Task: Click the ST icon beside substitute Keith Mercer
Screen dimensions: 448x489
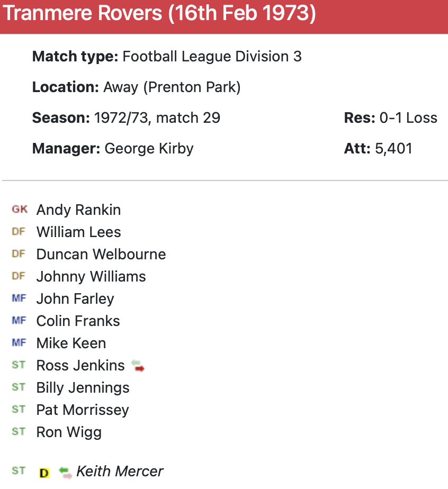Action: coord(19,471)
